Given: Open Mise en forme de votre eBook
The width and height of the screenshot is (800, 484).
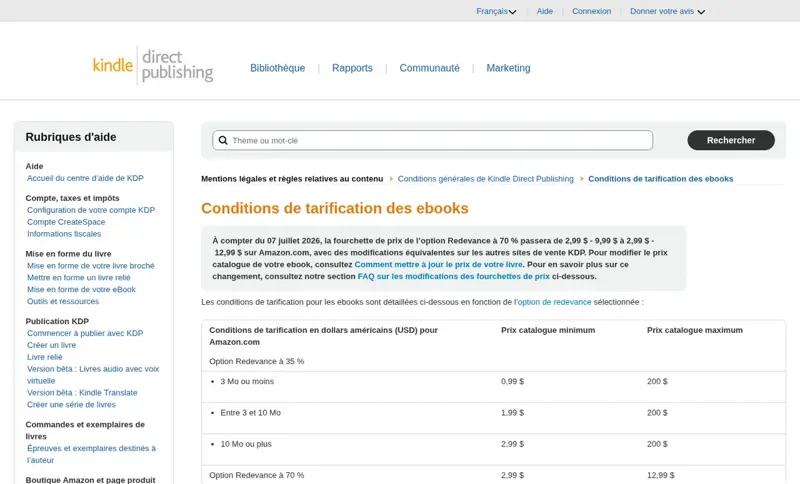Looking at the screenshot, I should [x=81, y=289].
